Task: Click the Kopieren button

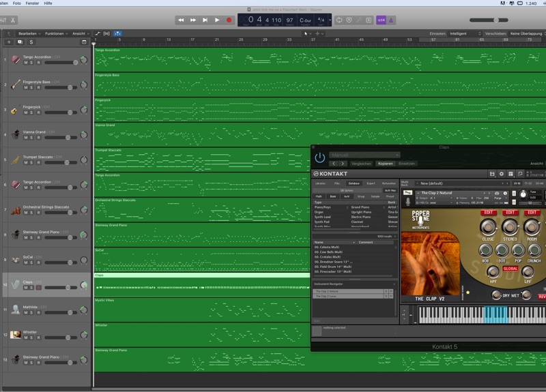Action: pyautogui.click(x=386, y=164)
